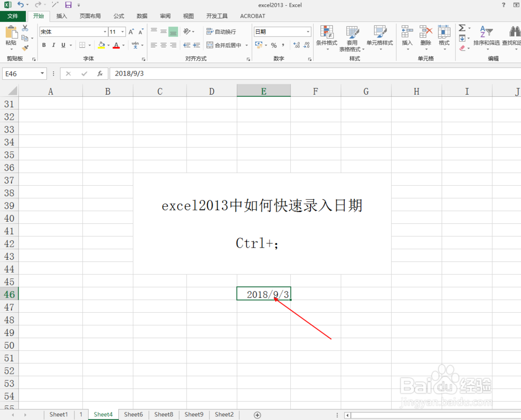521x420 pixels.
Task: Increase decimal places icon
Action: click(x=297, y=45)
